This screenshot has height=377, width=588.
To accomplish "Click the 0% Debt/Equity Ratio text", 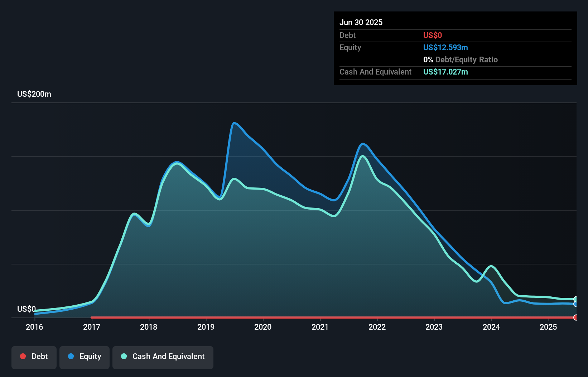I will [461, 59].
